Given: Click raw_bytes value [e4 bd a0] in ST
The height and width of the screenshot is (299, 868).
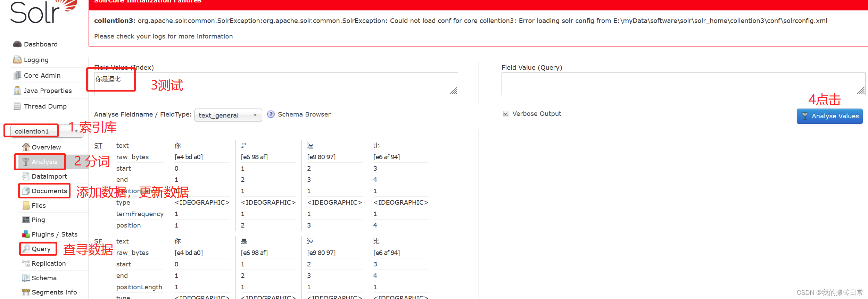Looking at the screenshot, I should [x=189, y=157].
